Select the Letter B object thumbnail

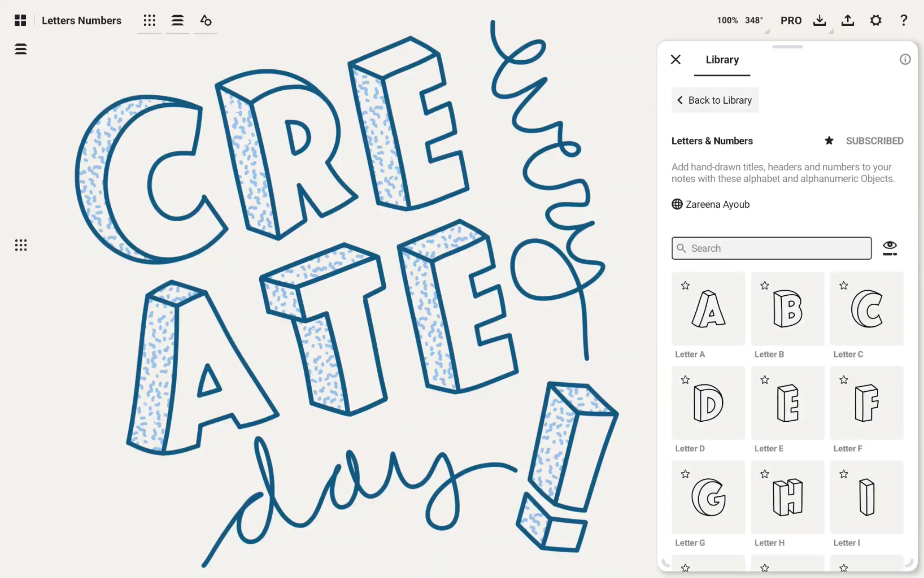[x=787, y=309]
